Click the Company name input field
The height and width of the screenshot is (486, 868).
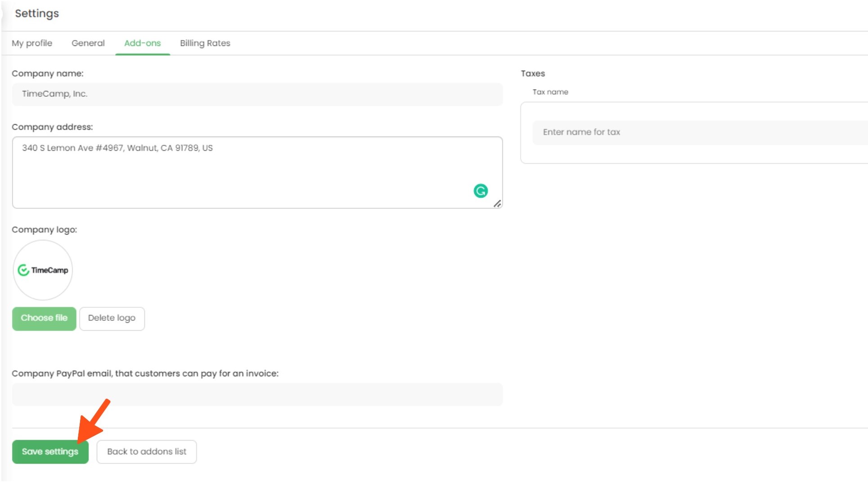(x=257, y=94)
